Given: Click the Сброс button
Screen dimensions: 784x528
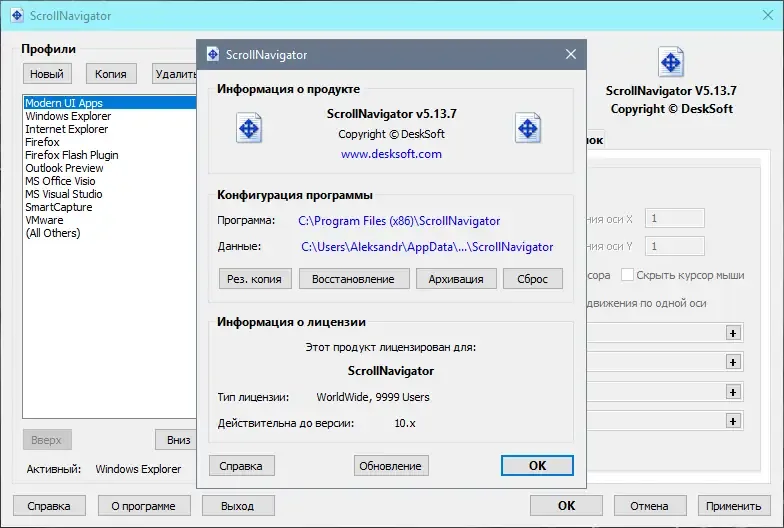Looking at the screenshot, I should pos(532,278).
